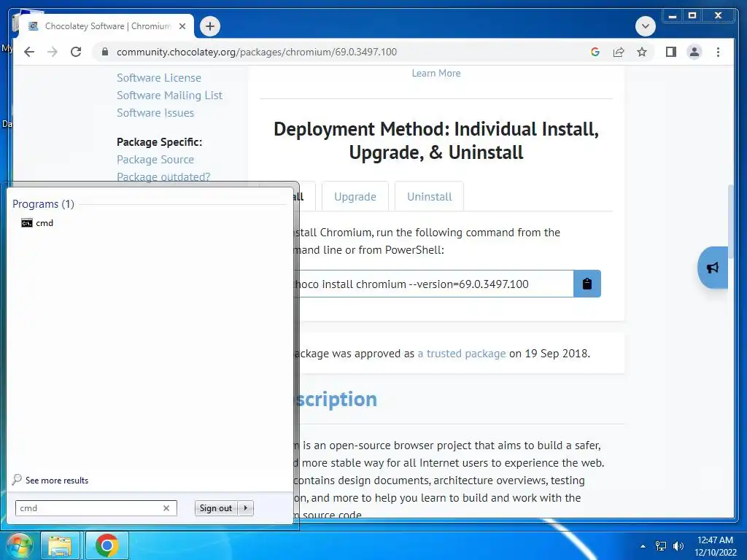747x560 pixels.
Task: Open the announcements megaphone widget
Action: (713, 268)
